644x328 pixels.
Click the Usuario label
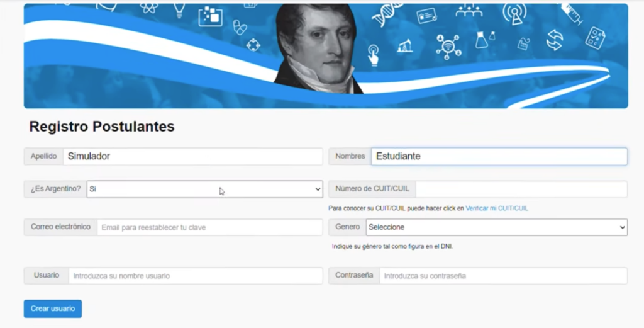(47, 275)
